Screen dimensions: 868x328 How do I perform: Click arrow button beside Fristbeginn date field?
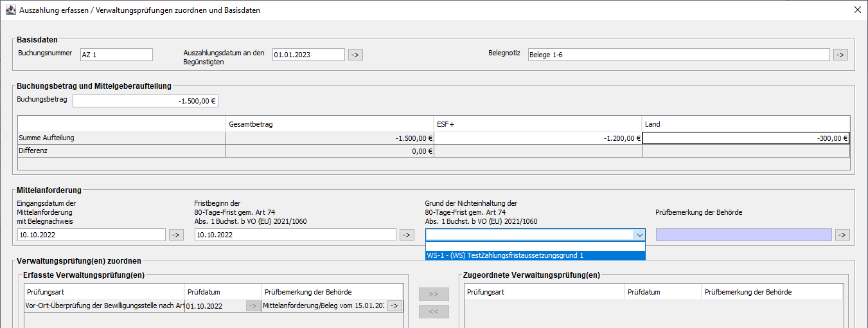click(406, 235)
